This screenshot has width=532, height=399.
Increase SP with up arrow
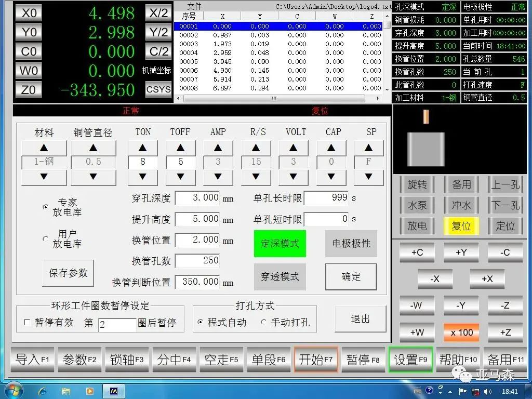click(369, 148)
